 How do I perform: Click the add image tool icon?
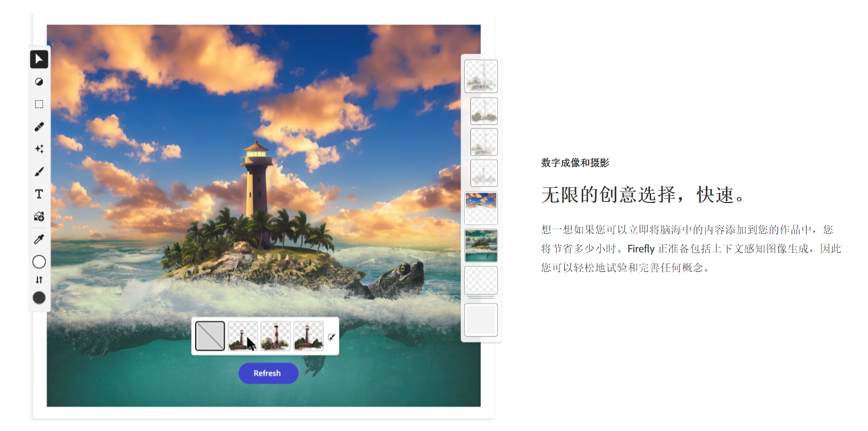39,217
